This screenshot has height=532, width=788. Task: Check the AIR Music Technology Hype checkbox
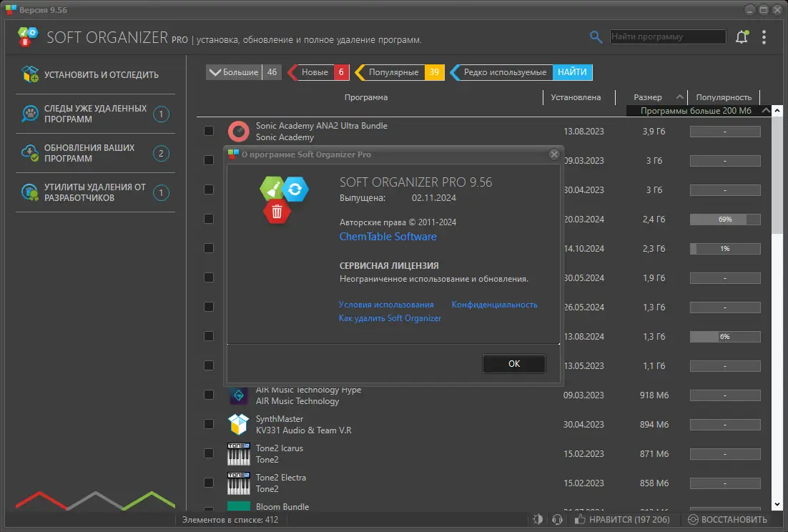209,395
